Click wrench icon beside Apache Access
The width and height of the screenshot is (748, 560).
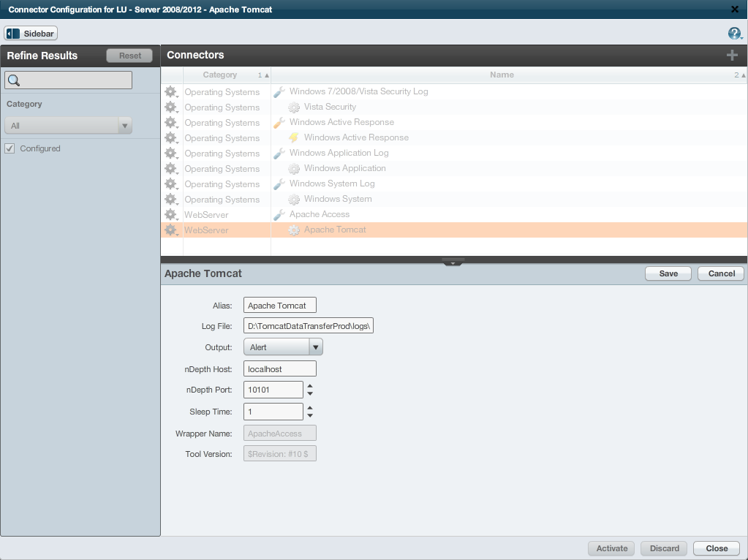(x=279, y=215)
